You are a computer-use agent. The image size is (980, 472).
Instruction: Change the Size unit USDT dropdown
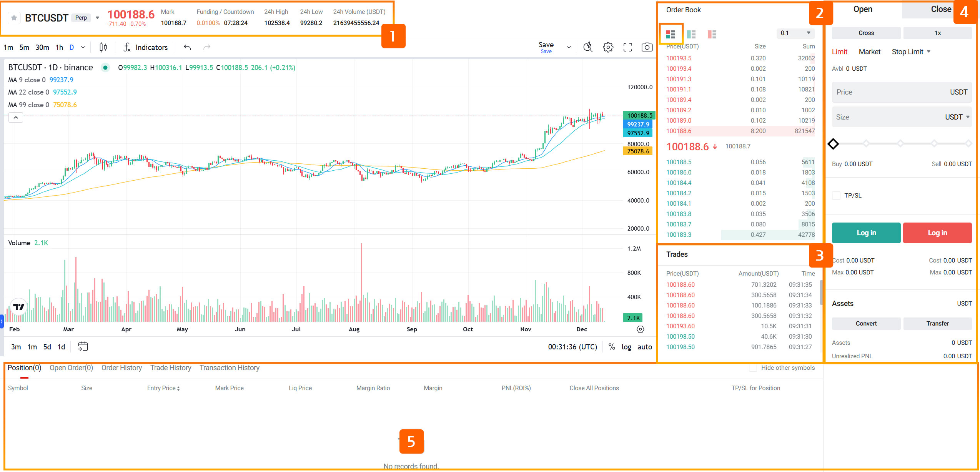point(957,117)
